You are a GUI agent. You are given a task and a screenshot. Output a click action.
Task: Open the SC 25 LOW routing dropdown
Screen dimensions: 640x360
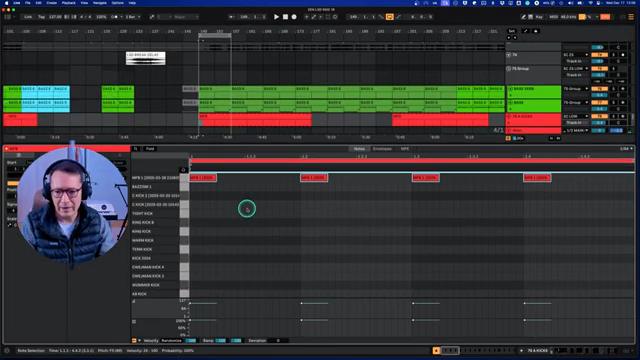576,69
